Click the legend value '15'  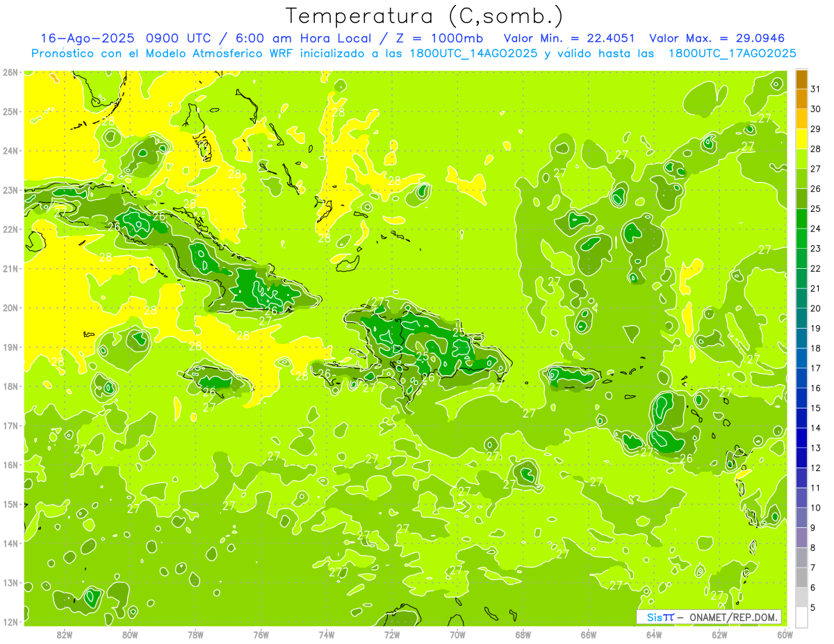coord(816,408)
